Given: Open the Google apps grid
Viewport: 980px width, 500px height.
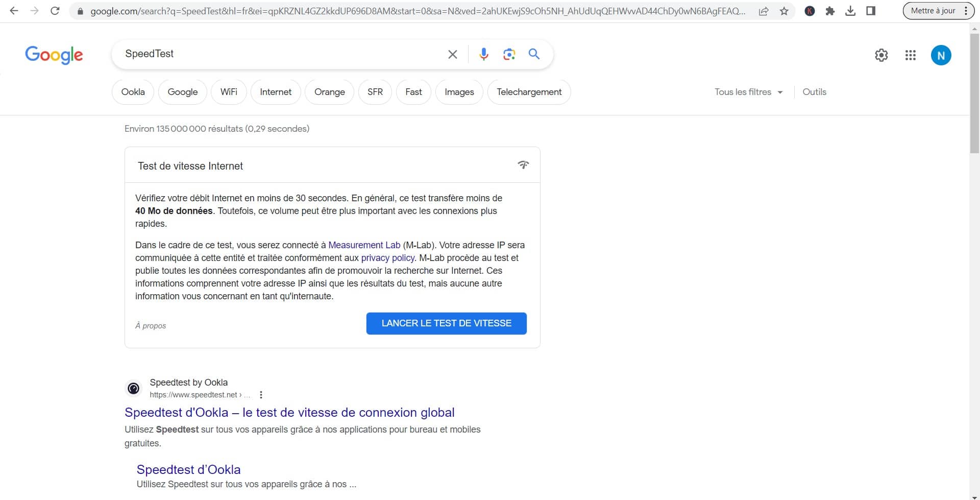Looking at the screenshot, I should point(910,55).
